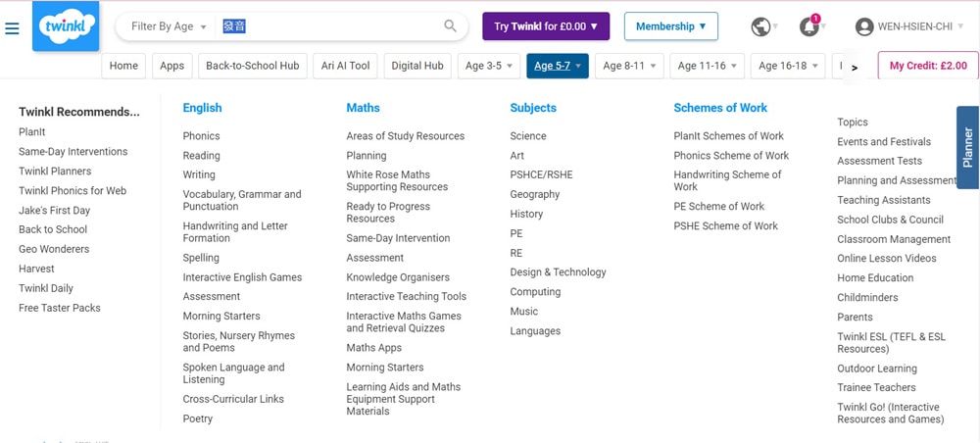Expand the Age 16-18 menu

coord(788,66)
